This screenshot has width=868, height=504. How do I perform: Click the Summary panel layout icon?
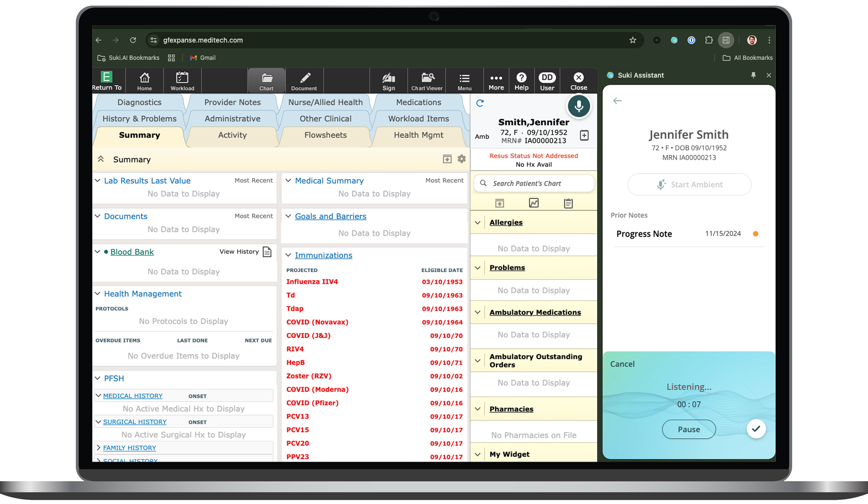447,159
